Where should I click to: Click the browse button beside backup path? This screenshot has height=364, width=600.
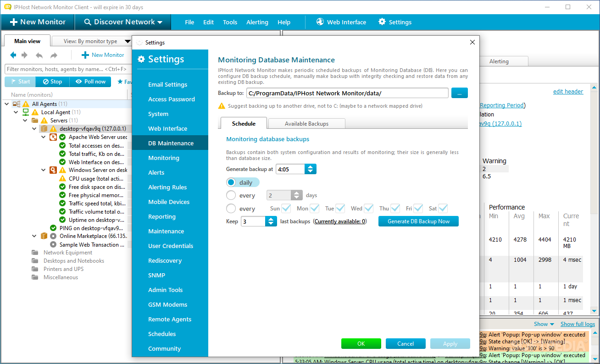coord(460,93)
